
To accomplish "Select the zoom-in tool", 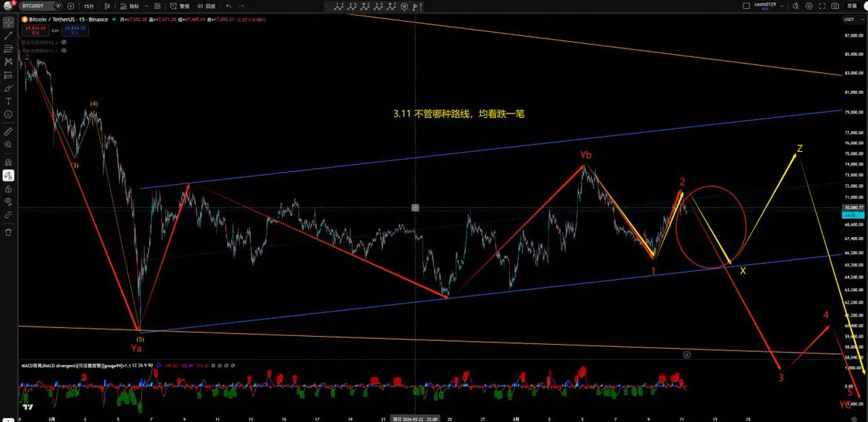I will [x=9, y=145].
